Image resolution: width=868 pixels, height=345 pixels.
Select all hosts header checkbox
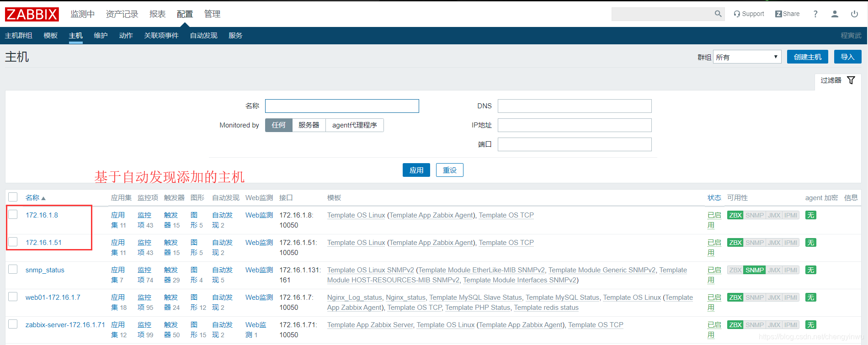tap(13, 197)
